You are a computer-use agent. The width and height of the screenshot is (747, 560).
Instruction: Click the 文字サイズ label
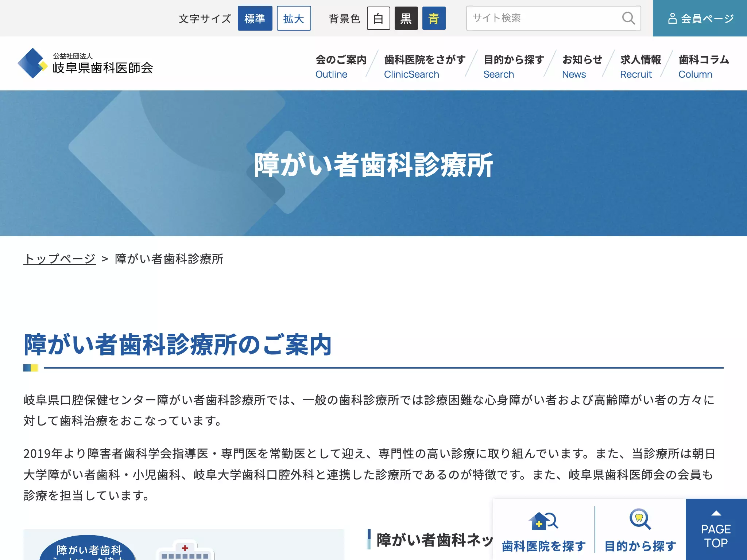pos(205,18)
